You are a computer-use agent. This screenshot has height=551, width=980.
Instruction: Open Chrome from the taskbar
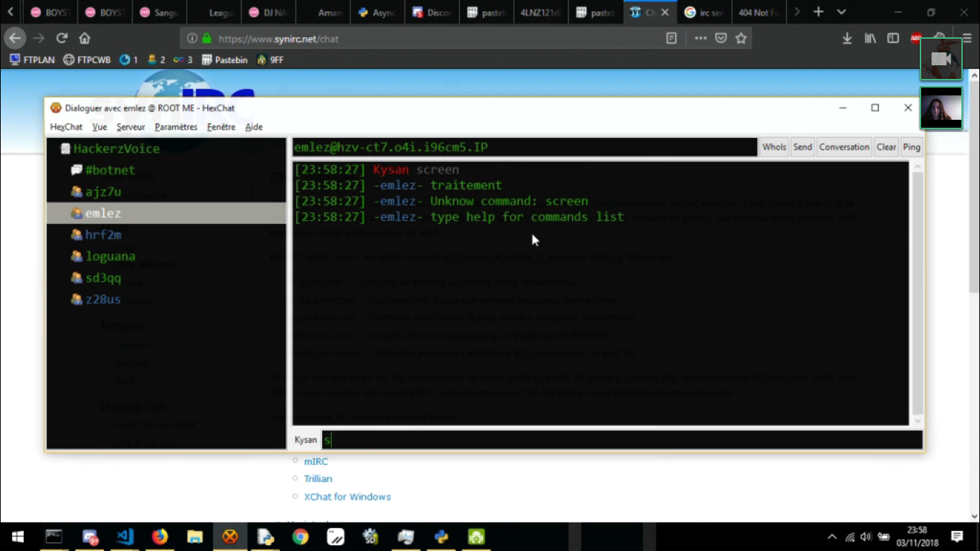pos(300,537)
